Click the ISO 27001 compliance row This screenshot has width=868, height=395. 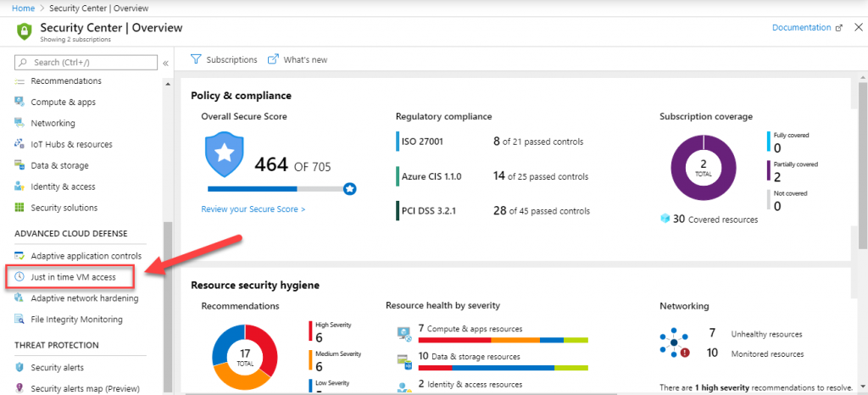point(489,142)
